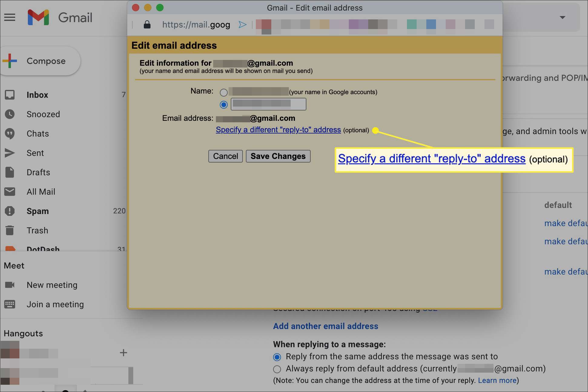
Task: Click the custom name input field
Action: 268,104
